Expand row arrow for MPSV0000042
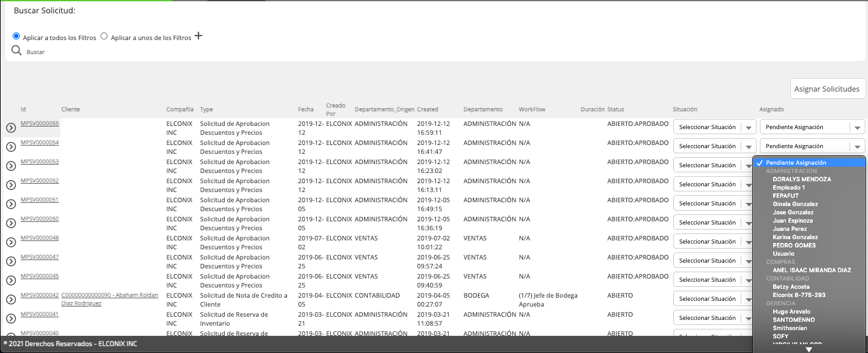 point(11,300)
